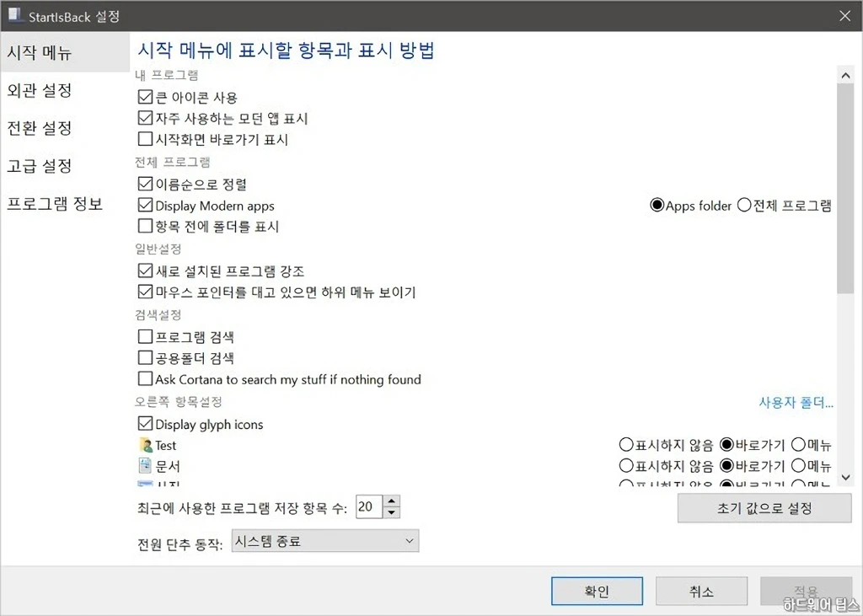Increase recent programs count by one

coord(391,501)
